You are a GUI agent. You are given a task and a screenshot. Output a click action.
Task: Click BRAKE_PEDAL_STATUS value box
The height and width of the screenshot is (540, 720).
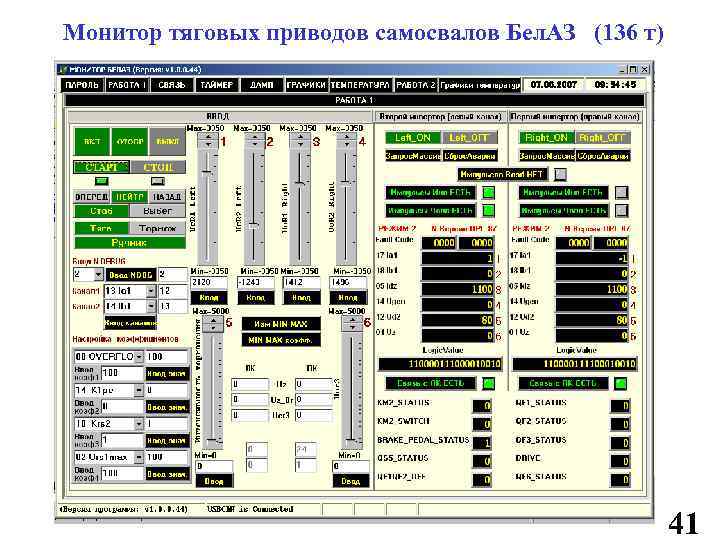click(x=482, y=443)
